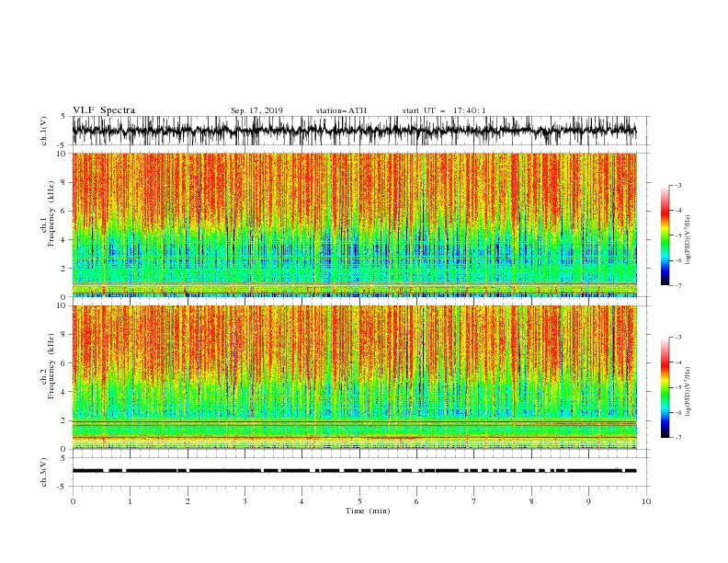Click the time axis tick label '0'
728x563 pixels.
(73, 501)
